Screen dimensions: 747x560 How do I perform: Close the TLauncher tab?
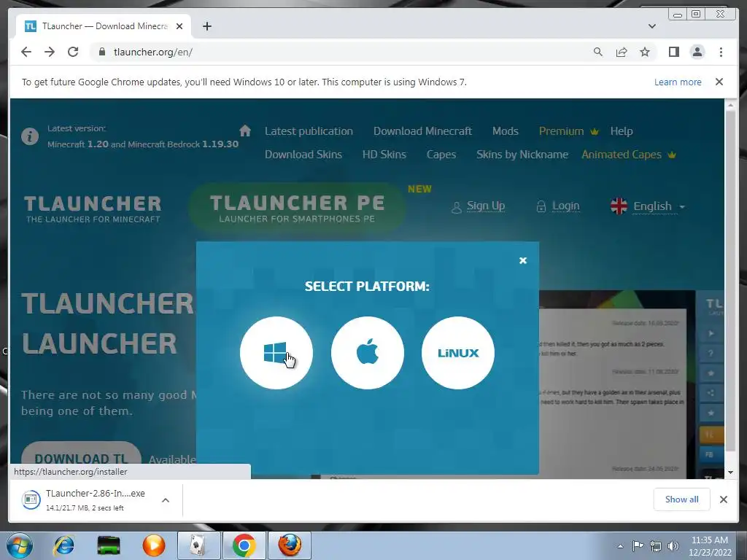(x=179, y=26)
